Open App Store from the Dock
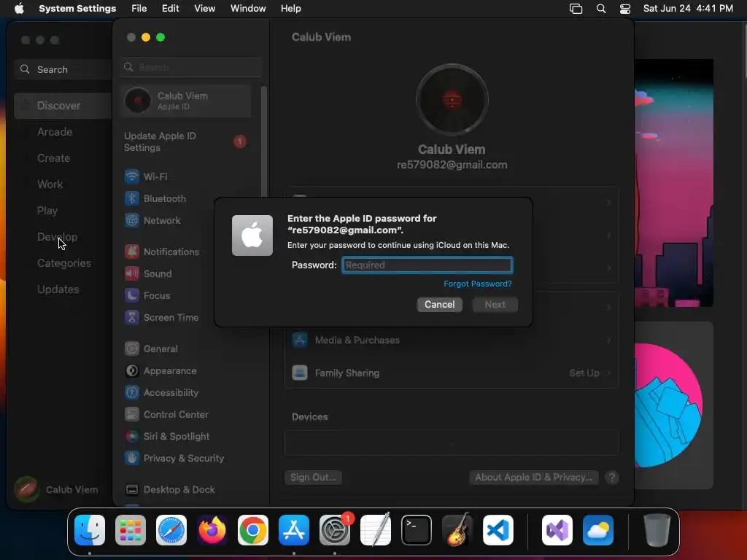This screenshot has height=560, width=747. coord(294,530)
